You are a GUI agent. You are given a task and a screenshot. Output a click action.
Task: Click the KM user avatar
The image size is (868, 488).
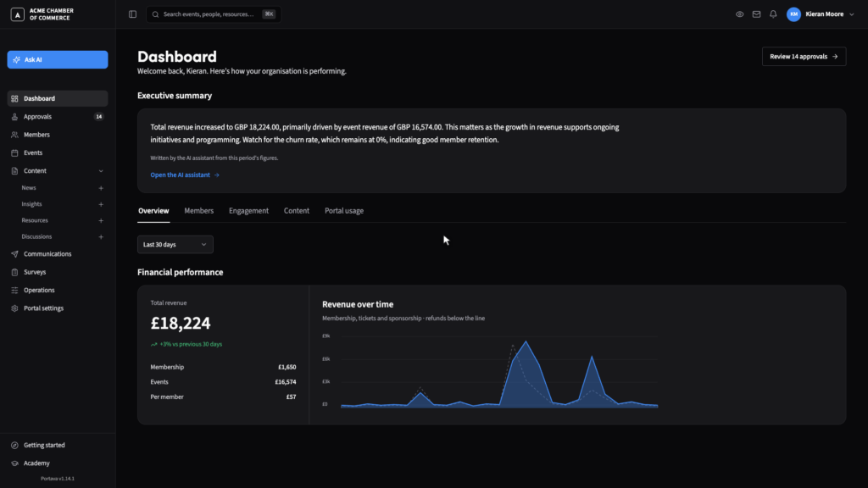click(x=793, y=14)
